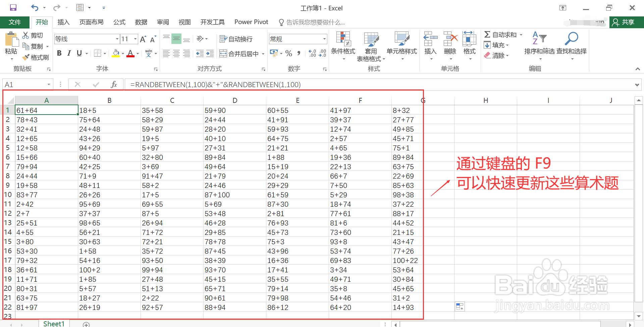Open the Power Pivot tab

251,22
